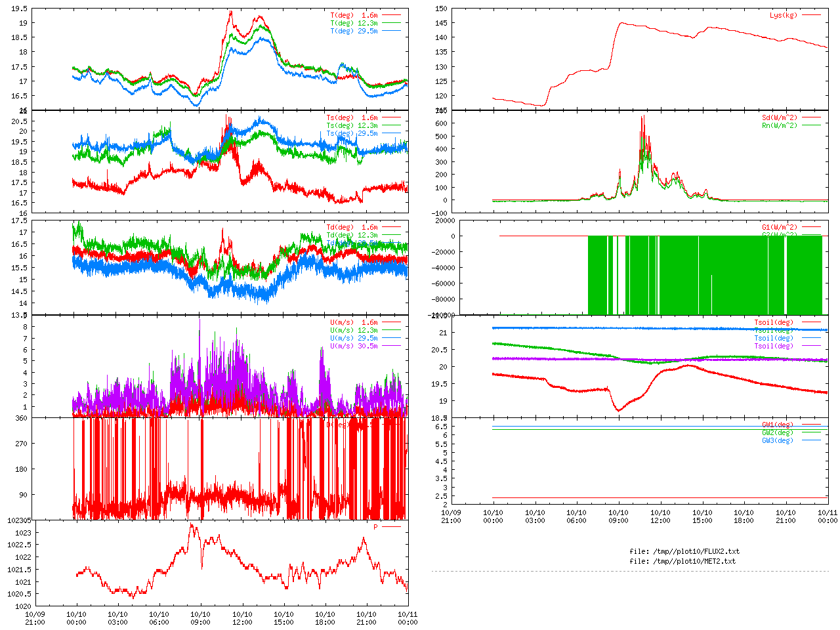Click the red Tsoil(deg) legend label
The width and height of the screenshot is (840, 630).
point(774,322)
